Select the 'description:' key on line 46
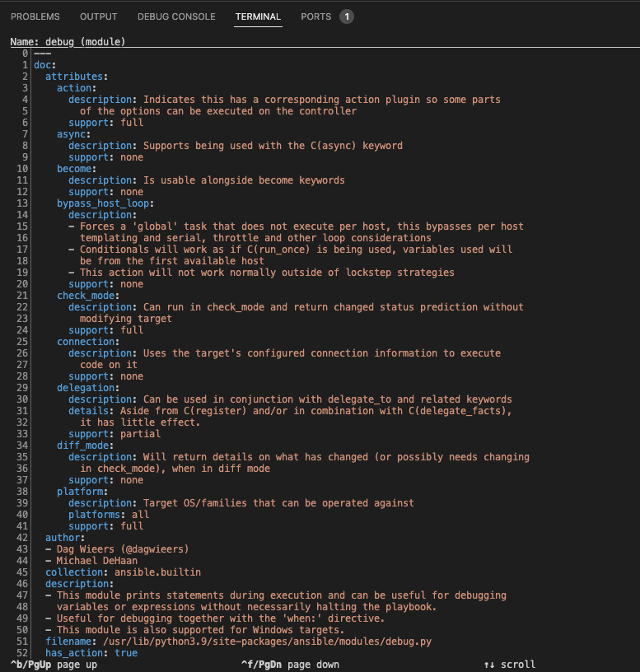 (80, 584)
